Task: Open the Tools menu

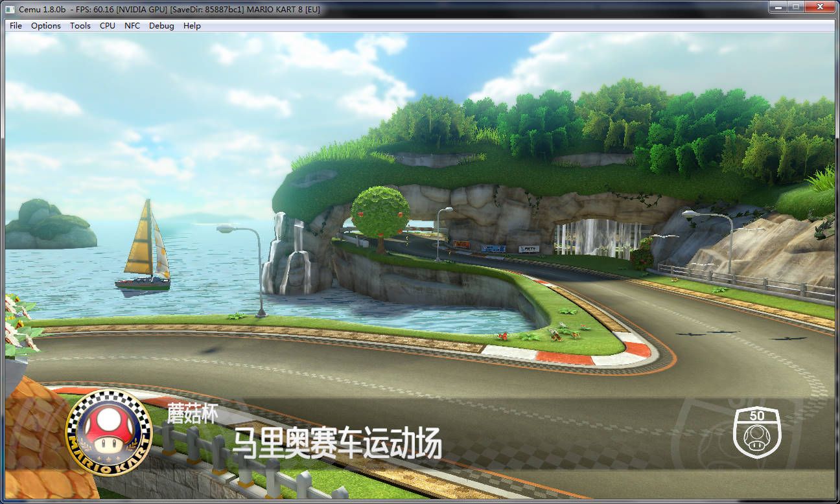Action: (80, 26)
